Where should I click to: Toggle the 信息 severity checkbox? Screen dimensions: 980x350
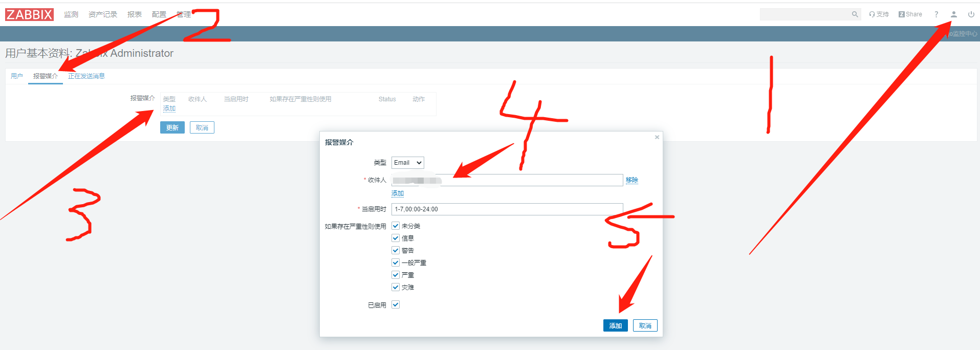(x=396, y=238)
